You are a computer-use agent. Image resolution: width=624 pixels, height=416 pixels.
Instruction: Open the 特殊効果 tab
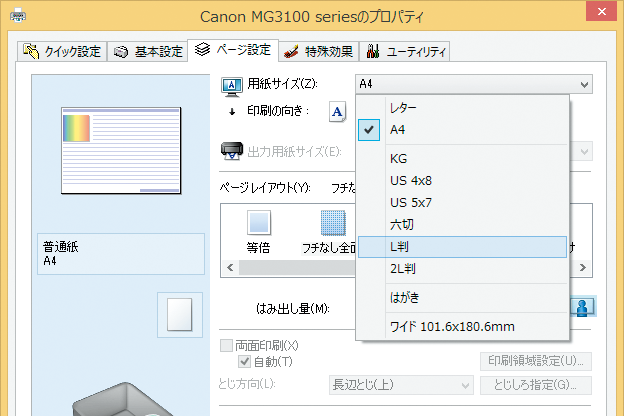319,51
